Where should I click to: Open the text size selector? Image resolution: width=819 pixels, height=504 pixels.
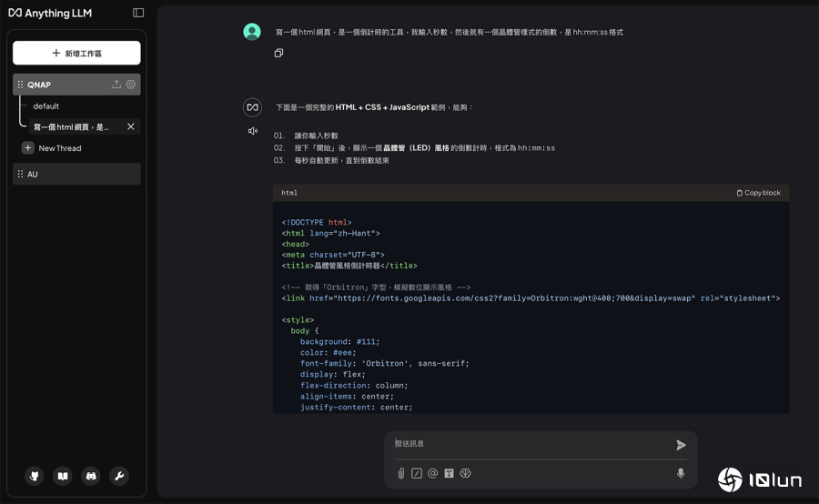tap(449, 473)
